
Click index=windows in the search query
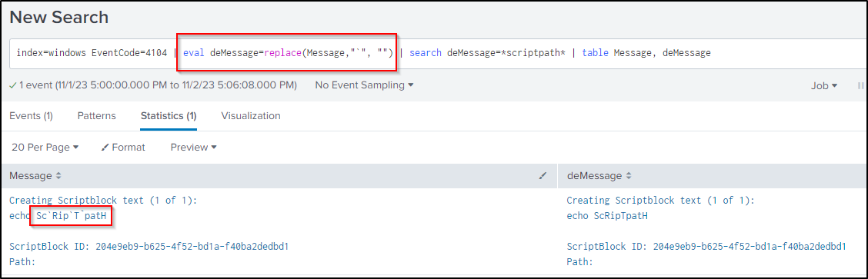tap(51, 53)
